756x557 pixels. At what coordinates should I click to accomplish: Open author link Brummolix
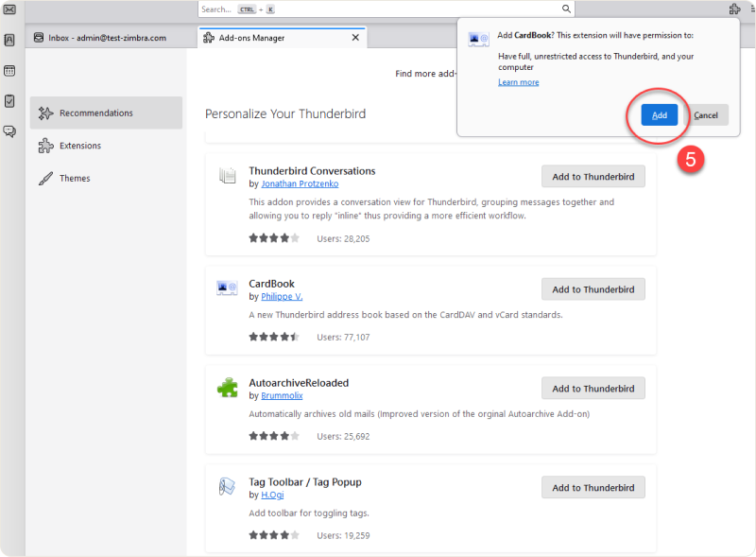[282, 396]
